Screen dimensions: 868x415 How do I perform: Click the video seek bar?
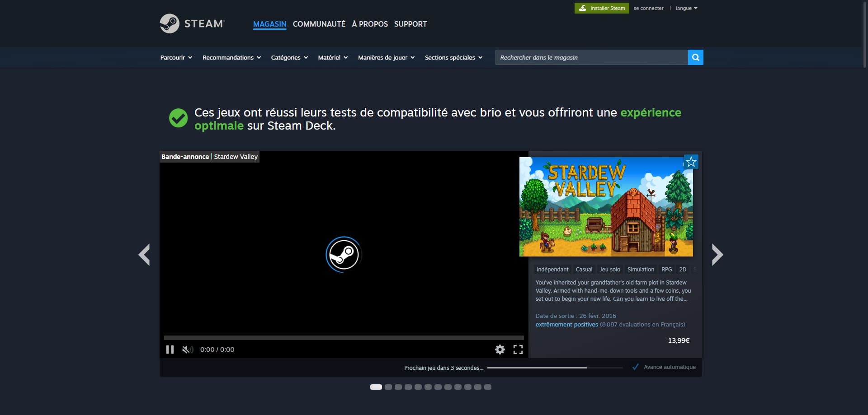click(344, 338)
